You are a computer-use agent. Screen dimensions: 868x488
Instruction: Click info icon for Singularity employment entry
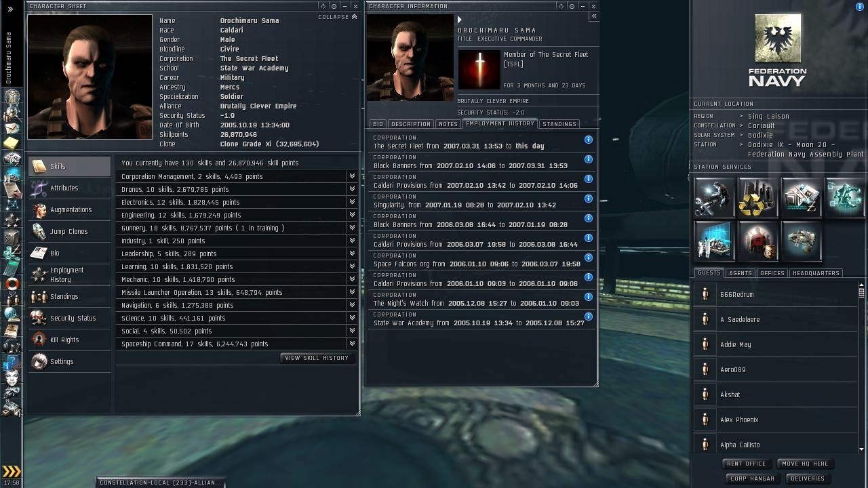pos(589,199)
